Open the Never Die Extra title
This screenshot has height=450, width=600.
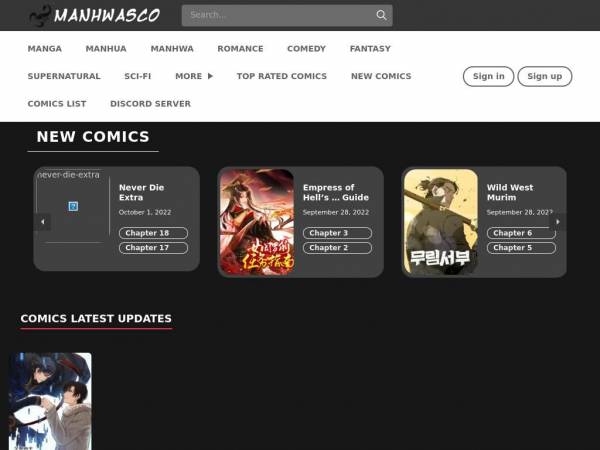(x=142, y=192)
